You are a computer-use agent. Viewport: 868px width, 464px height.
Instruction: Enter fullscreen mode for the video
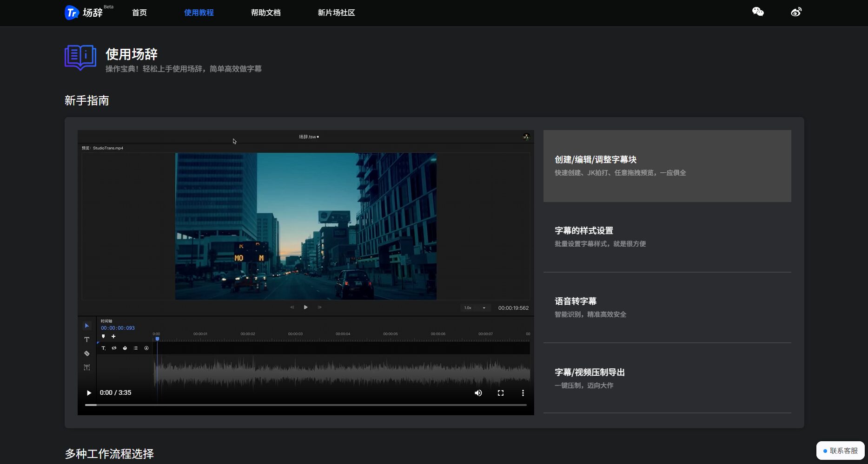[x=501, y=393]
